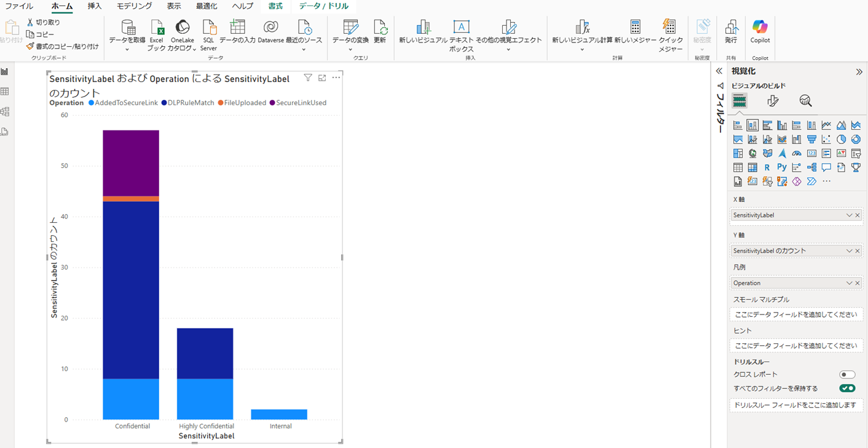This screenshot has height=448, width=868.
Task: Switch to analytics magnifier tab
Action: tap(805, 101)
